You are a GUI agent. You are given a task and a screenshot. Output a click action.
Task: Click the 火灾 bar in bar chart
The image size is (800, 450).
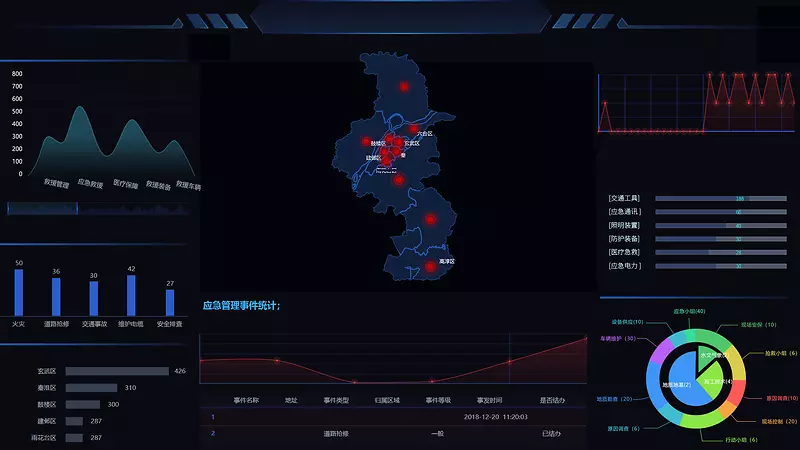tap(19, 292)
